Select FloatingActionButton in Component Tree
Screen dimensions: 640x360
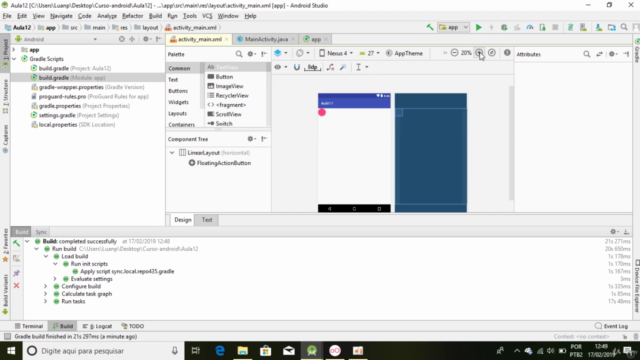point(220,163)
